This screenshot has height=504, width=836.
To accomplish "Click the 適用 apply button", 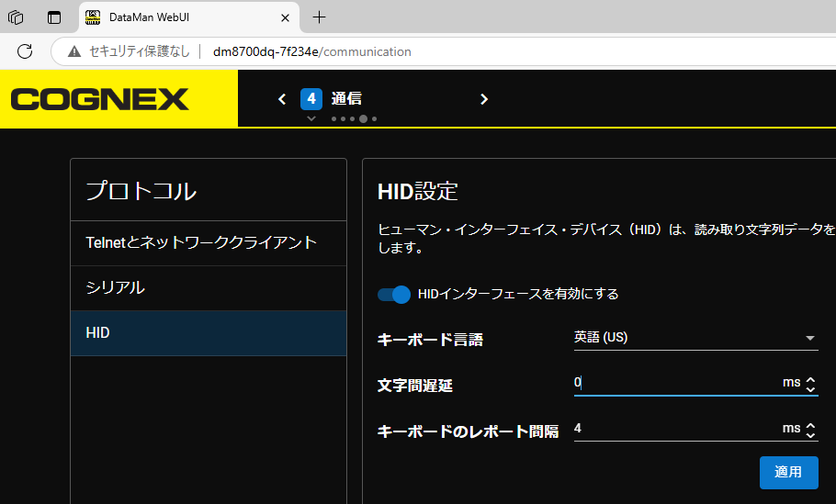I will 788,472.
